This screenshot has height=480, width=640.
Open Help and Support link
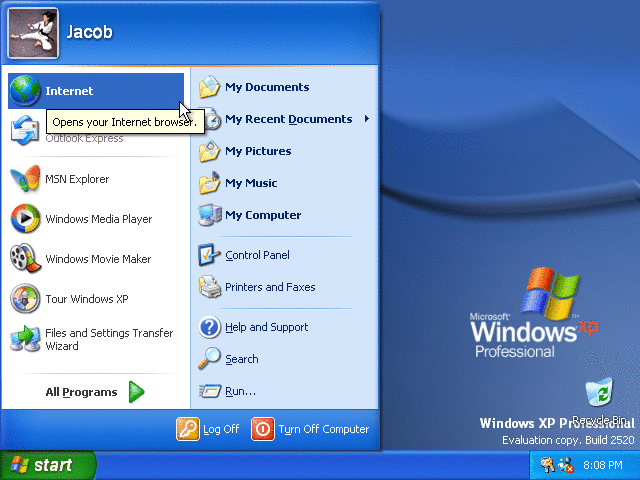coord(267,327)
